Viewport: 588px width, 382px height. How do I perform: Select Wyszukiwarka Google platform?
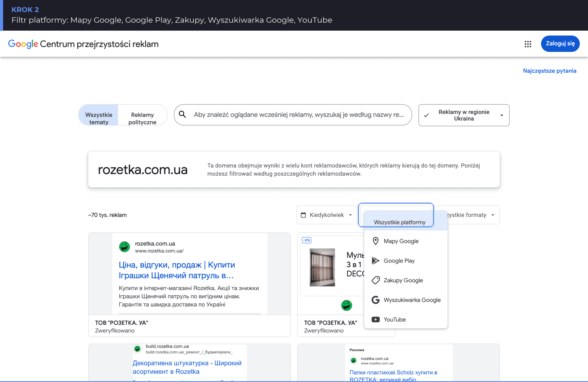click(x=406, y=300)
